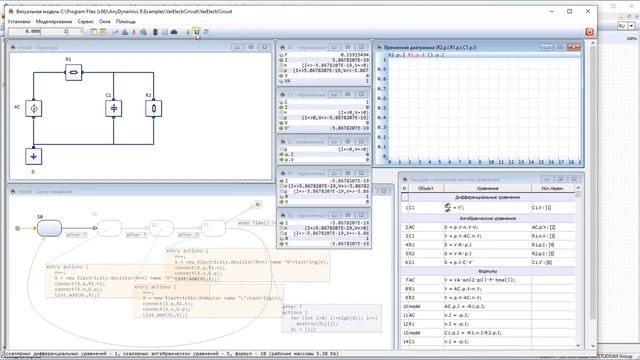Viewport: 640px width, 360px height.
Task: Click the 'after 1' transition label after S0
Action: tap(76, 235)
